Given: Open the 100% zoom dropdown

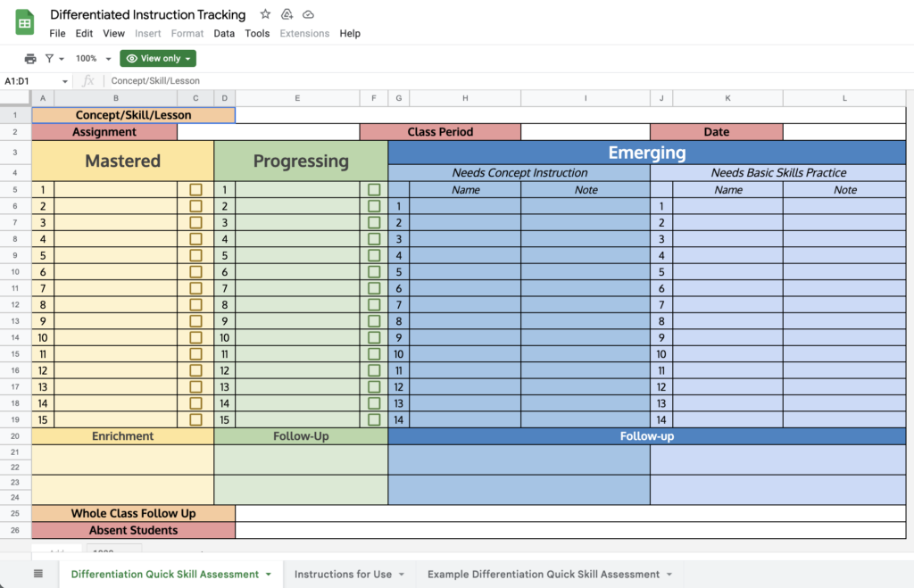Looking at the screenshot, I should pos(91,58).
